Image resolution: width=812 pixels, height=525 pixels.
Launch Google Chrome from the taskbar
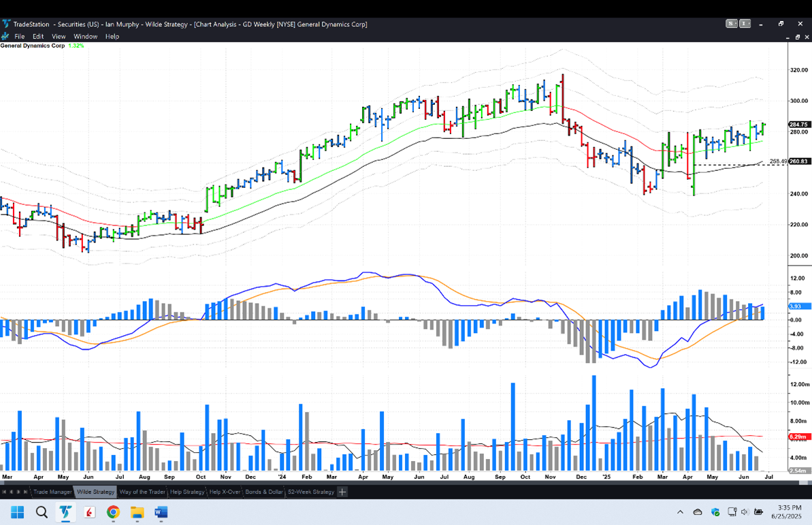pos(113,511)
